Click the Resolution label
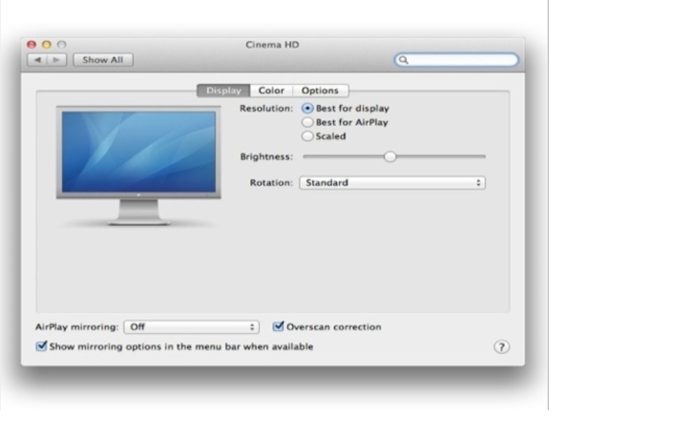 pyautogui.click(x=266, y=108)
